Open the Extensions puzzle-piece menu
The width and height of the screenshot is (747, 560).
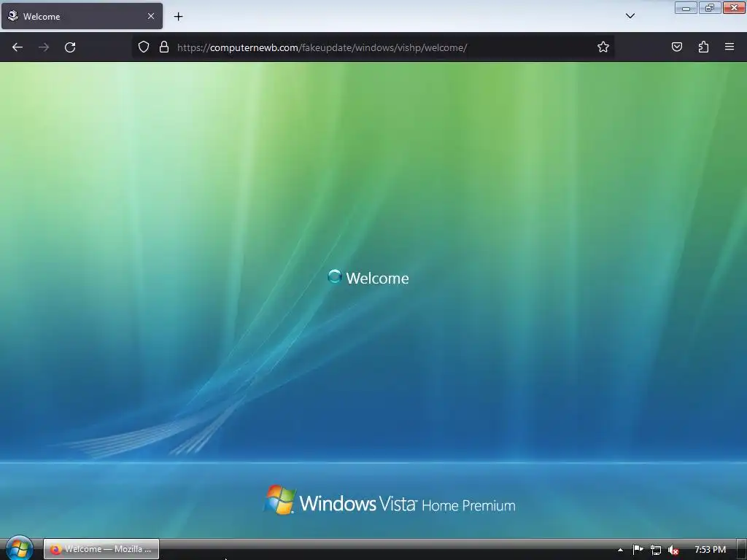703,47
